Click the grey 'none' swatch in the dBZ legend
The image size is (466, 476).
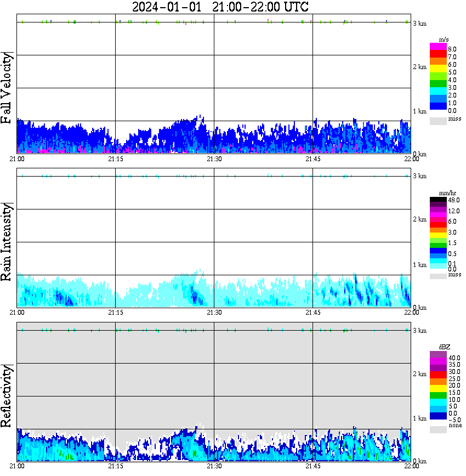(x=438, y=429)
